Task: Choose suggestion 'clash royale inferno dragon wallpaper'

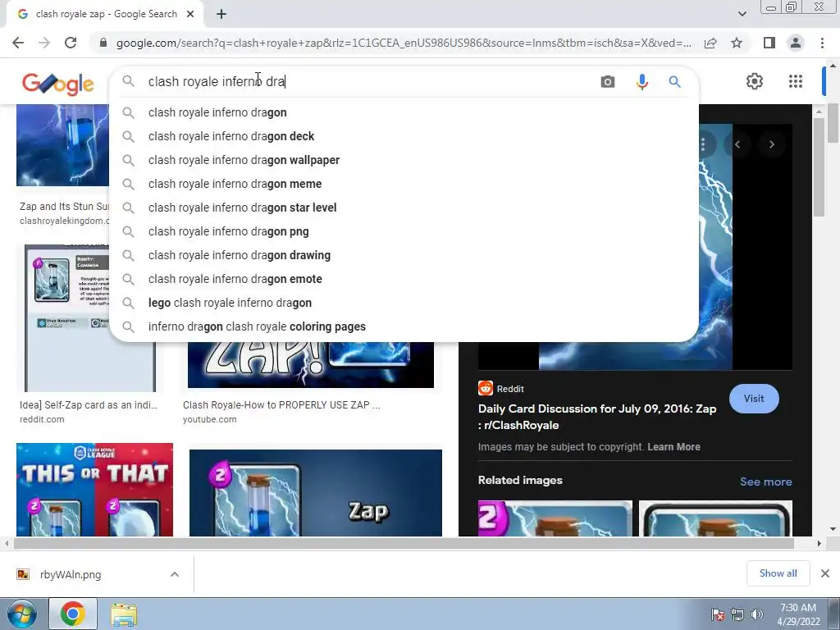Action: click(x=404, y=160)
